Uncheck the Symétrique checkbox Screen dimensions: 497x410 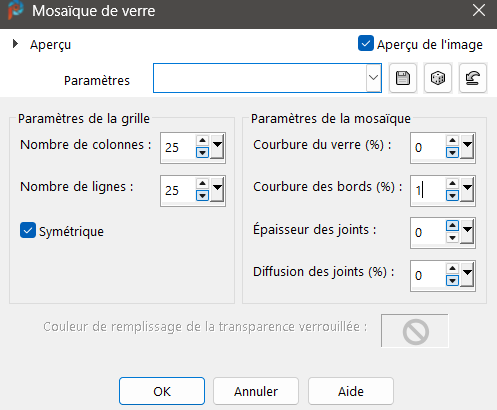point(28,230)
